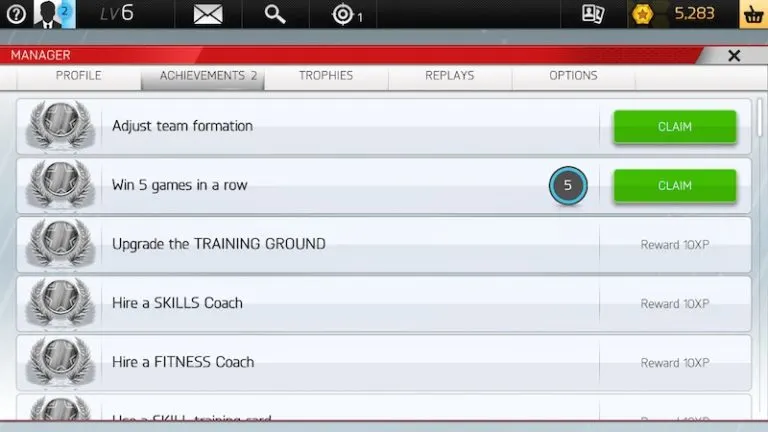Close the Manager panel
Viewport: 768px width, 432px height.
coord(734,56)
